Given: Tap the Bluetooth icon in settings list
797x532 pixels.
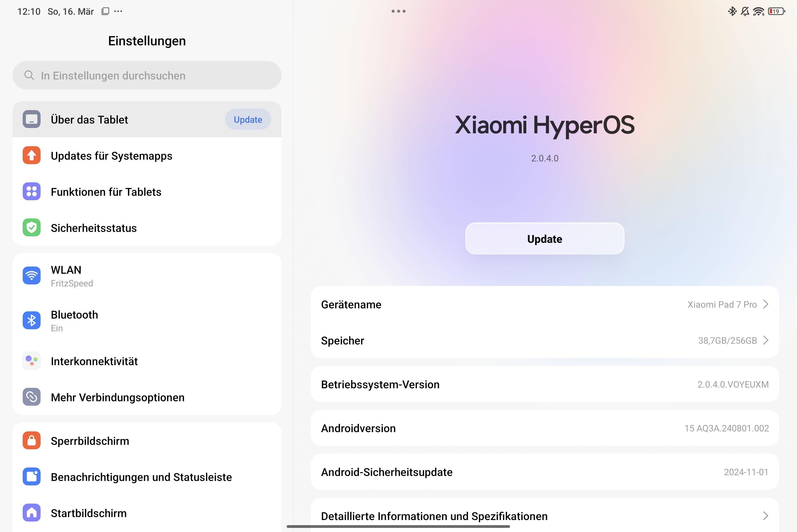Looking at the screenshot, I should tap(32, 320).
